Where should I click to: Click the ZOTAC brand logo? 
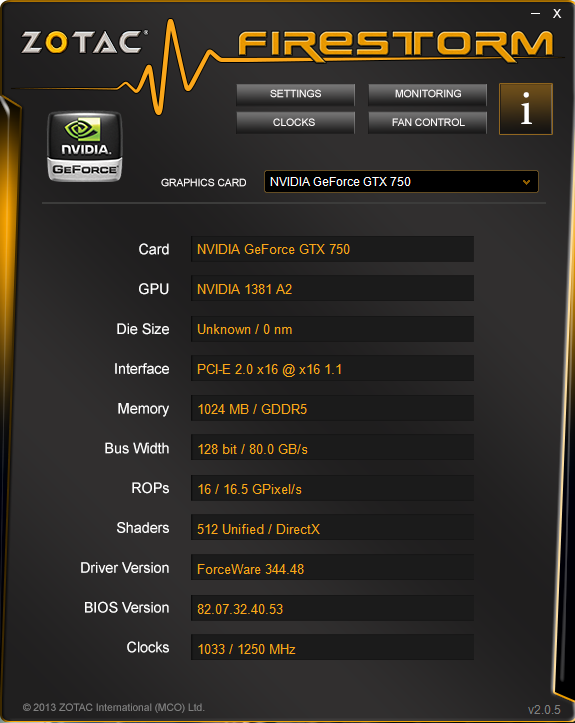point(84,42)
